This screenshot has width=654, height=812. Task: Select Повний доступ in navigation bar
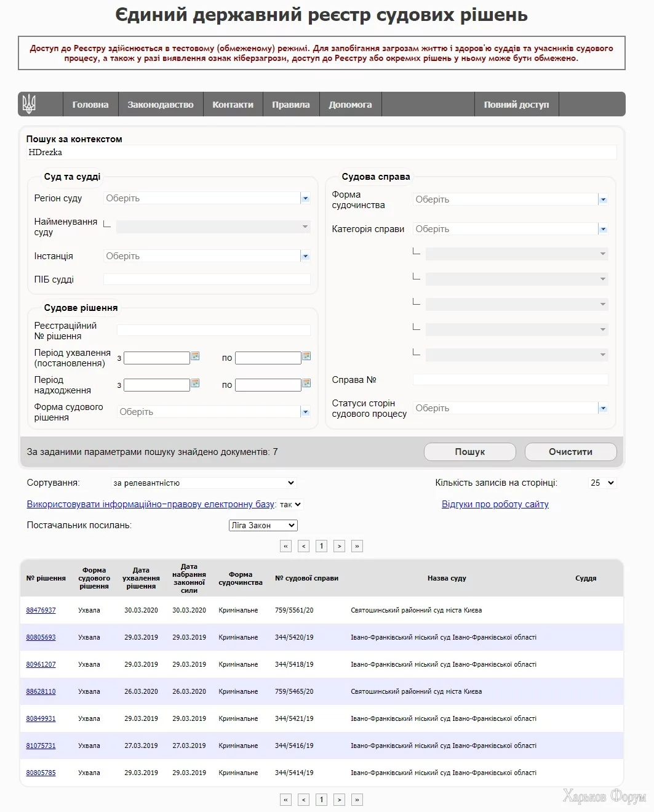[516, 105]
